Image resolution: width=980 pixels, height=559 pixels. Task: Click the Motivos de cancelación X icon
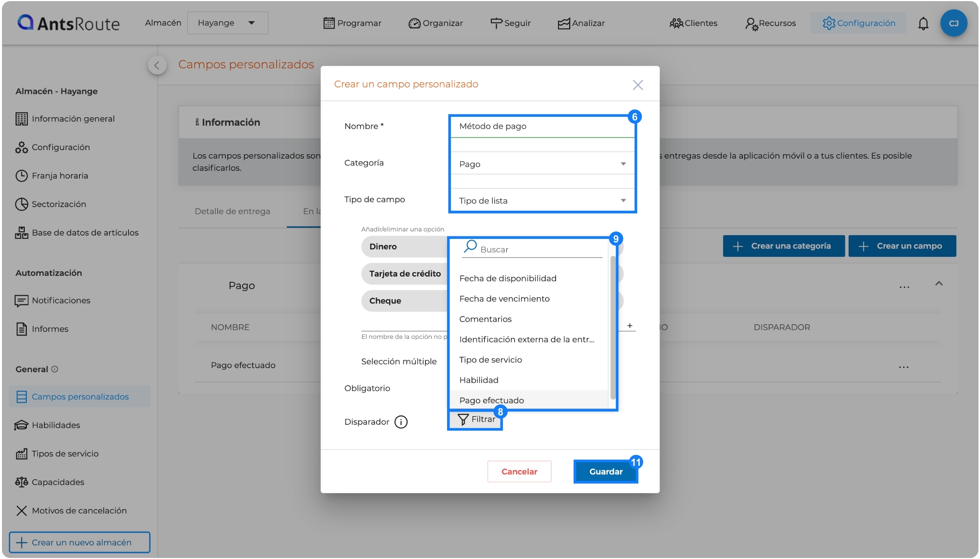click(22, 511)
